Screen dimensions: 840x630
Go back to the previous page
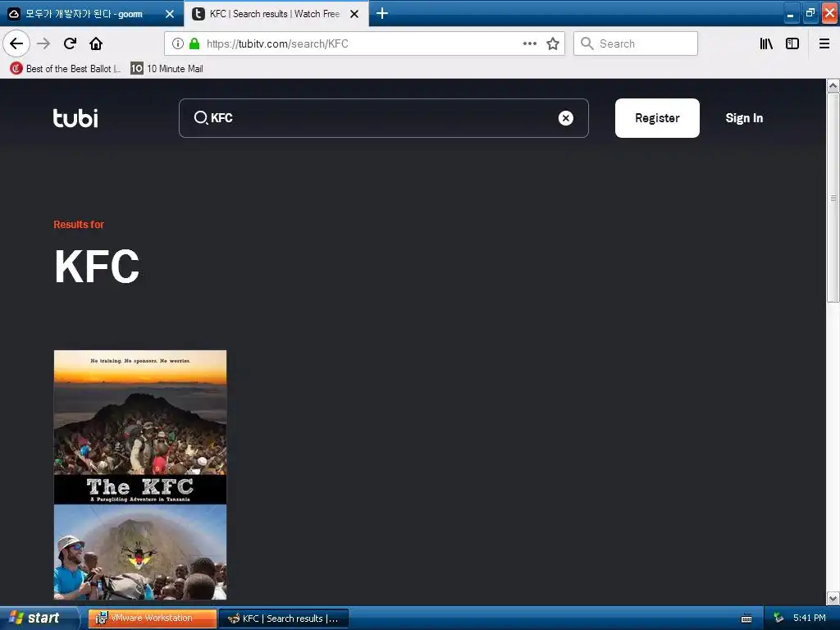[x=16, y=43]
